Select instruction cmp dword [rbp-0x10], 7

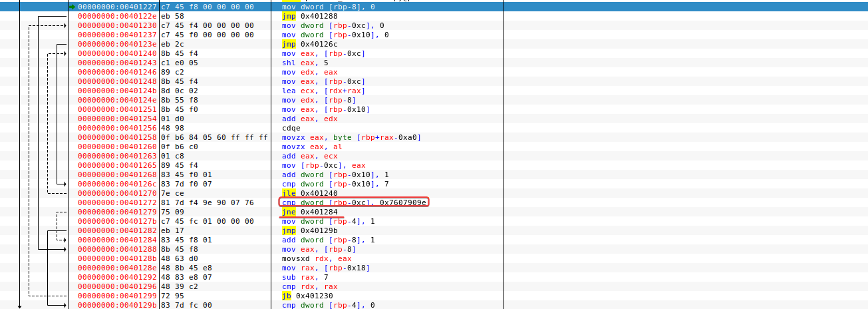coord(335,184)
